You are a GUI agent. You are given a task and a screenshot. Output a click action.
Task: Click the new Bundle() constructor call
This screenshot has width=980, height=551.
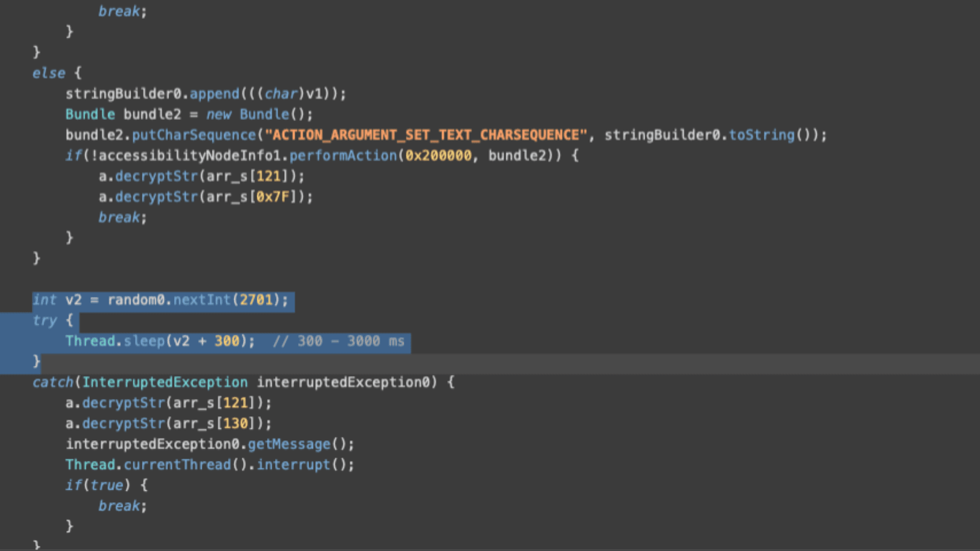click(x=258, y=114)
